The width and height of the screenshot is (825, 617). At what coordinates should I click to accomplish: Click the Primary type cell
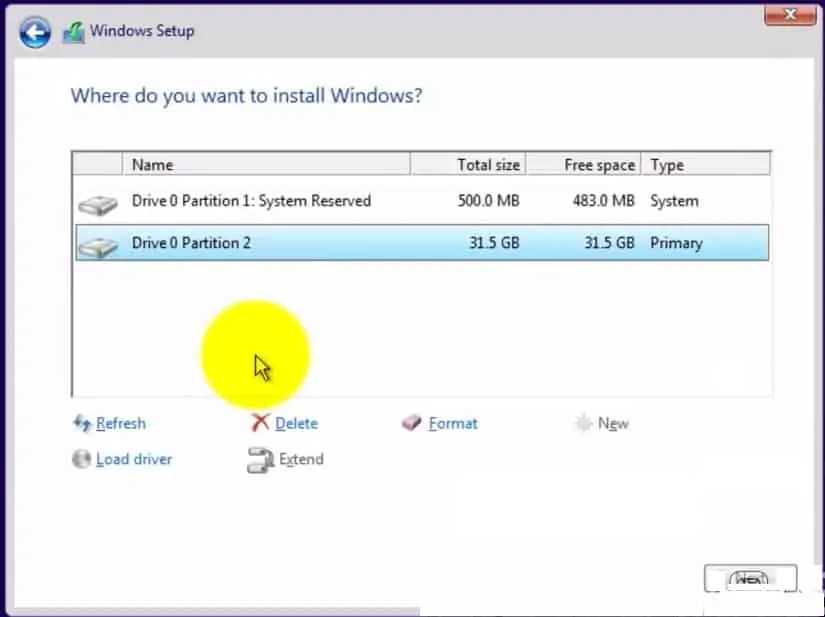point(677,243)
